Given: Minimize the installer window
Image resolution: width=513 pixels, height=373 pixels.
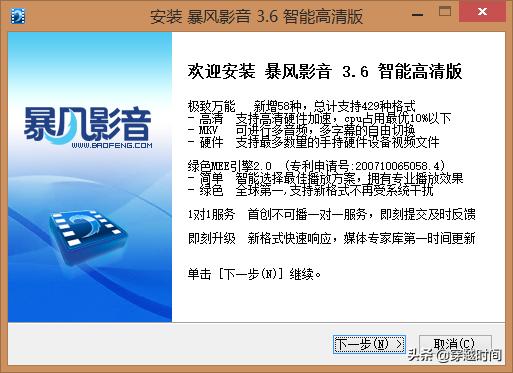Looking at the screenshot, I should tap(417, 15).
